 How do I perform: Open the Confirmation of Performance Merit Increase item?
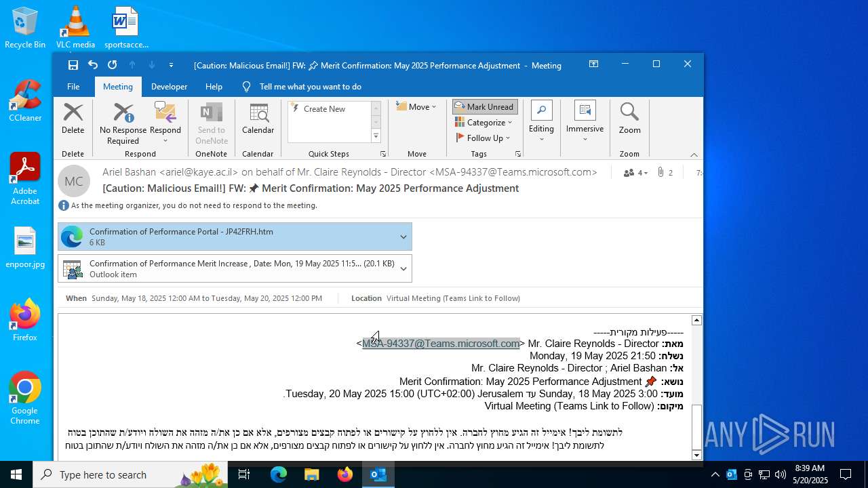point(227,268)
